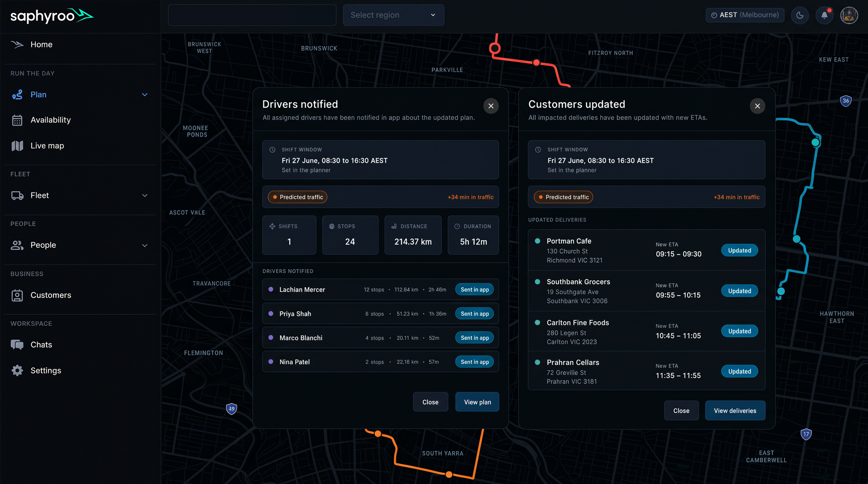The height and width of the screenshot is (484, 868).
Task: Click Updated badge for Portman Cafe
Action: tap(739, 250)
